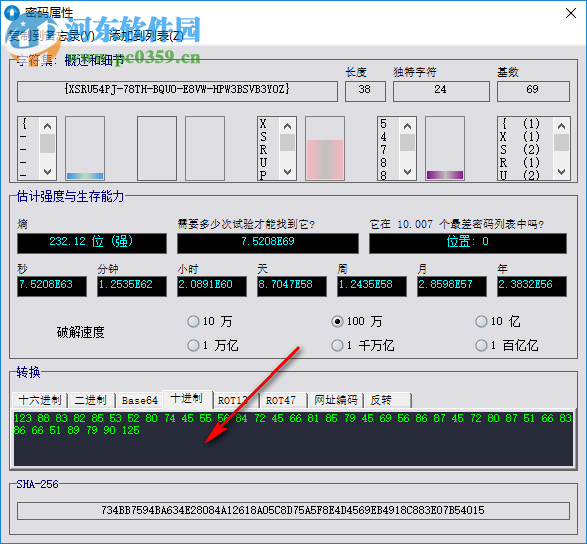Click the SHA-256 hash field
The height and width of the screenshot is (544, 587).
coord(293,510)
